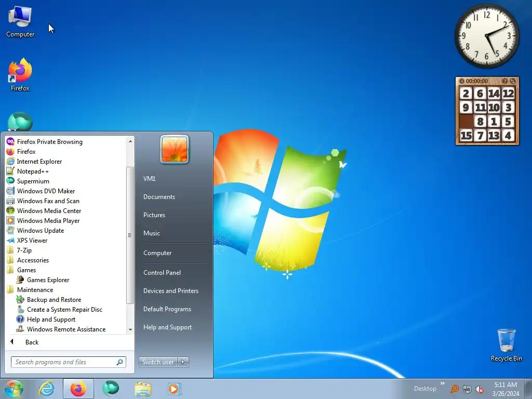Open Control Panel
Image resolution: width=532 pixels, height=399 pixels.
[x=175, y=272]
